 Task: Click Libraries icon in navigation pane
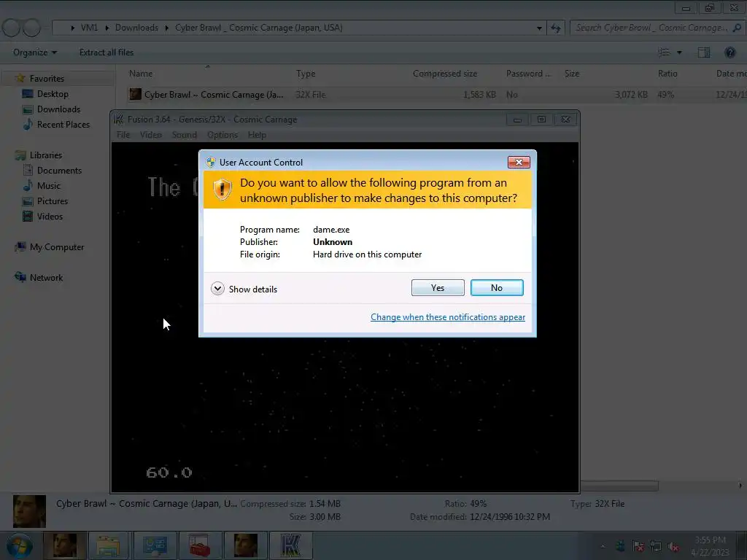coord(20,155)
